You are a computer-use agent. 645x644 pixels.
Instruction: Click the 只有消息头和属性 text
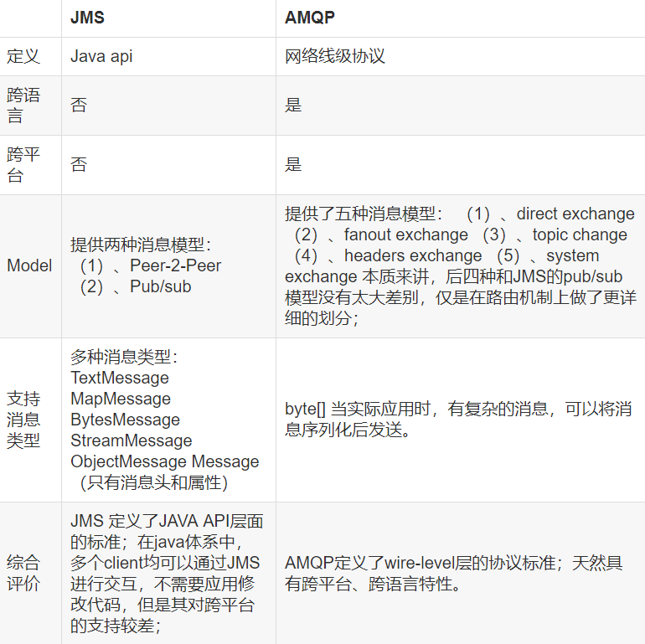pyautogui.click(x=154, y=483)
